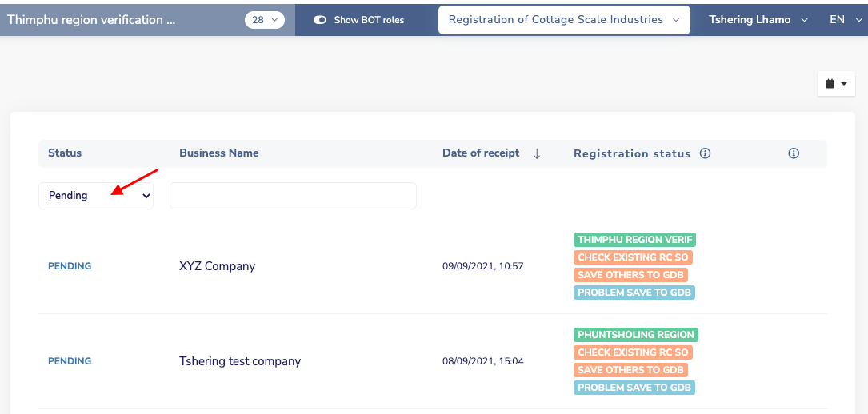Click the Business Name column header
Image resolution: width=868 pixels, height=414 pixels.
pyautogui.click(x=218, y=153)
